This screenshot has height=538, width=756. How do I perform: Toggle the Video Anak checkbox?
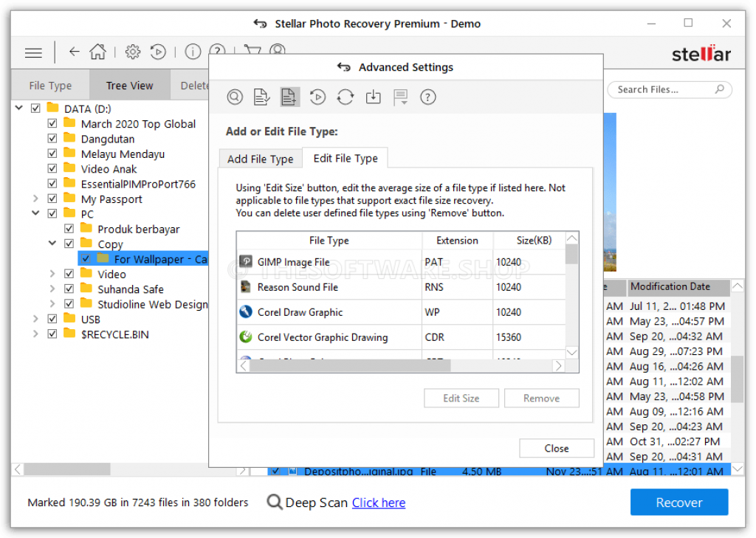point(52,168)
